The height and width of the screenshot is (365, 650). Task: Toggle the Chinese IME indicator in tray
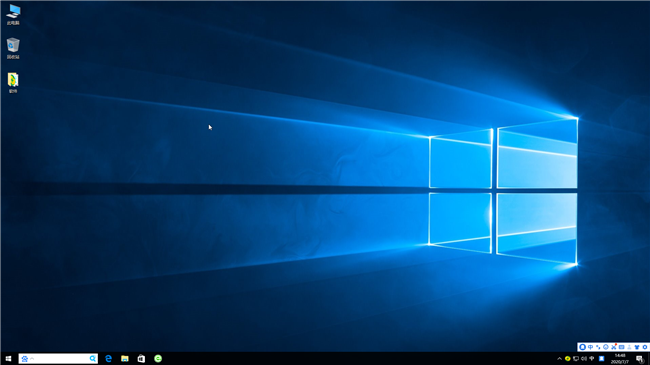tap(592, 359)
